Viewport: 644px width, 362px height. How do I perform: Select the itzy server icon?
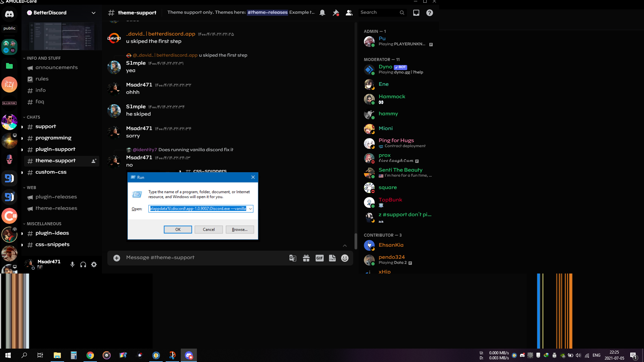(x=9, y=84)
